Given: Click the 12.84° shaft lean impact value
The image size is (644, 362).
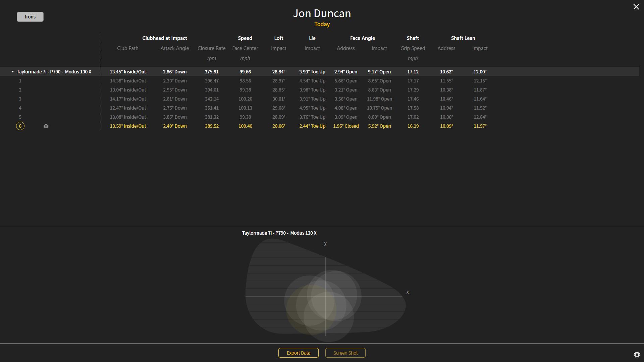Looking at the screenshot, I should point(480,117).
